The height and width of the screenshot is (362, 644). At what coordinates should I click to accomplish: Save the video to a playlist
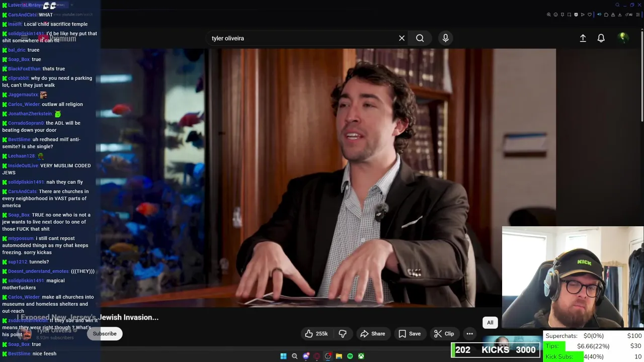[x=410, y=334]
